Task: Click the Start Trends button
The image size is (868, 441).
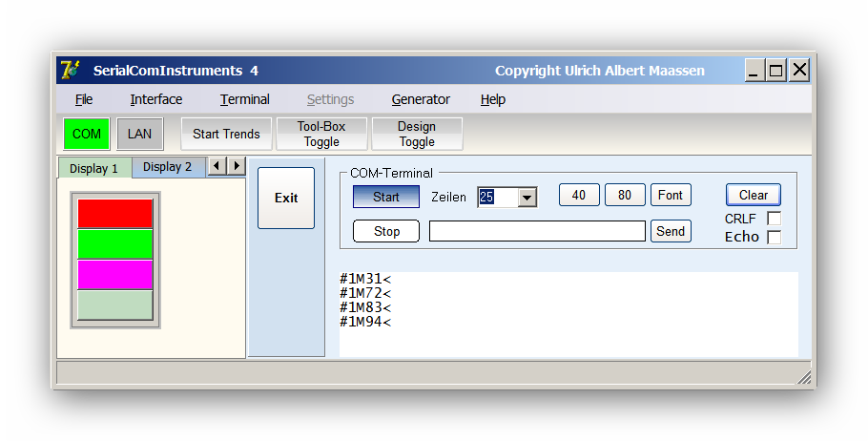Action: tap(226, 134)
